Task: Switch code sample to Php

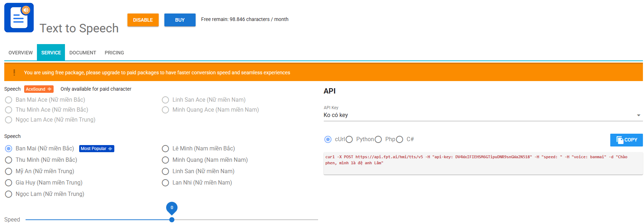Action: [378, 139]
